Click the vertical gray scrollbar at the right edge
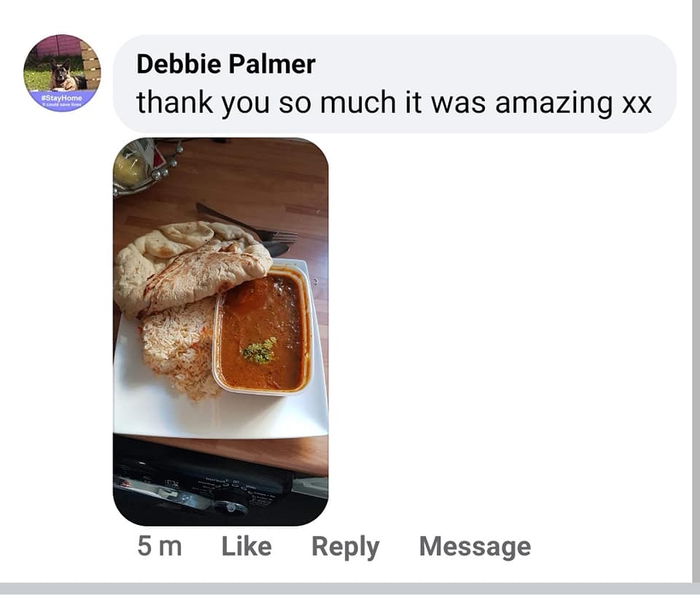Viewport: 700px width, 595px height. pos(696,291)
